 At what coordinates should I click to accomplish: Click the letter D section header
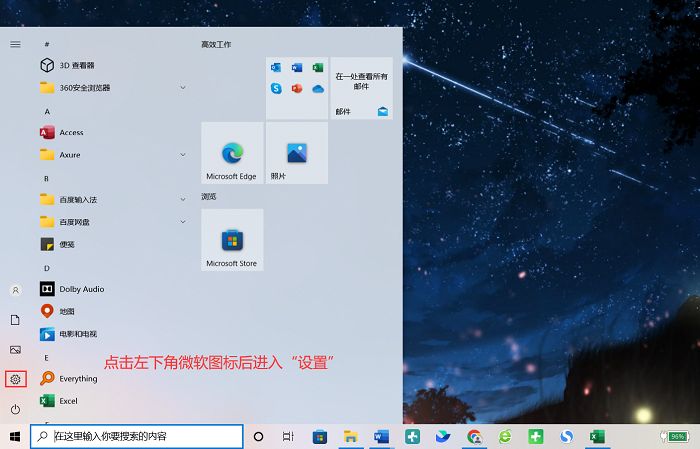(x=47, y=268)
